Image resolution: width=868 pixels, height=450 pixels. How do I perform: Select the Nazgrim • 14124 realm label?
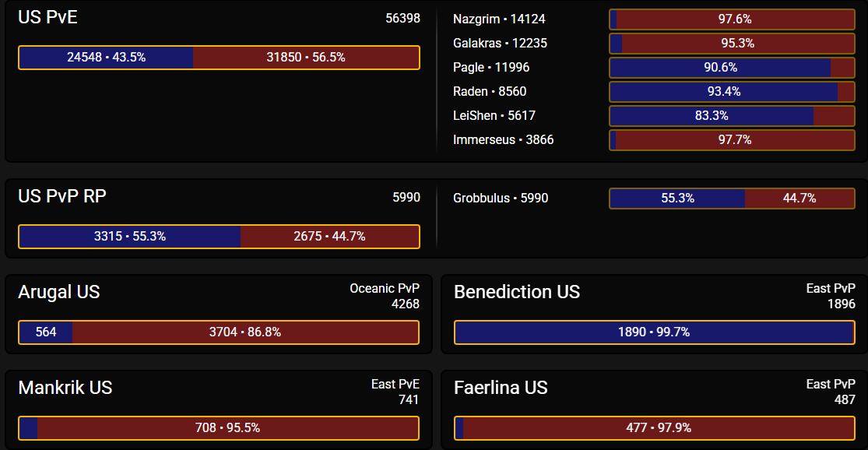coord(499,19)
